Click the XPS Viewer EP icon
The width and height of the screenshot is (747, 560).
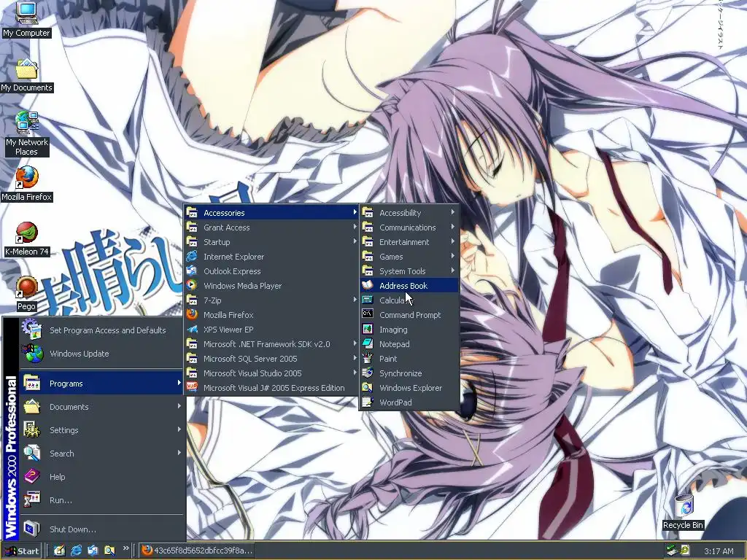[192, 329]
